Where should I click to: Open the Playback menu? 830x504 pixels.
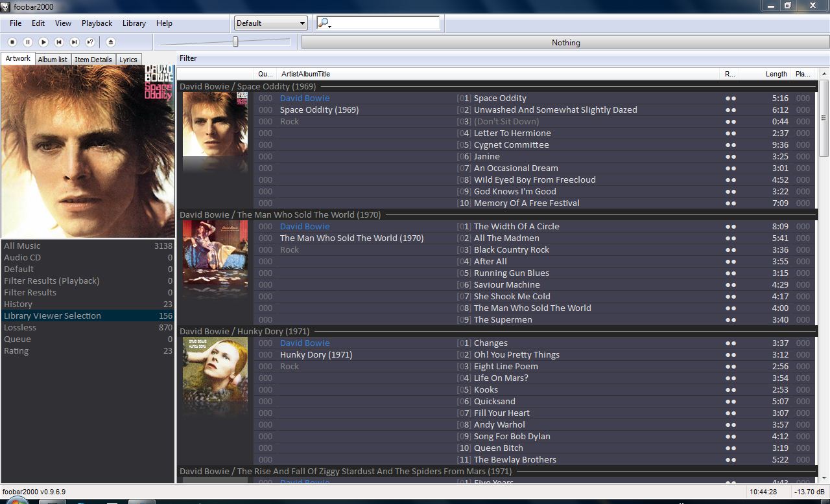pyautogui.click(x=97, y=23)
